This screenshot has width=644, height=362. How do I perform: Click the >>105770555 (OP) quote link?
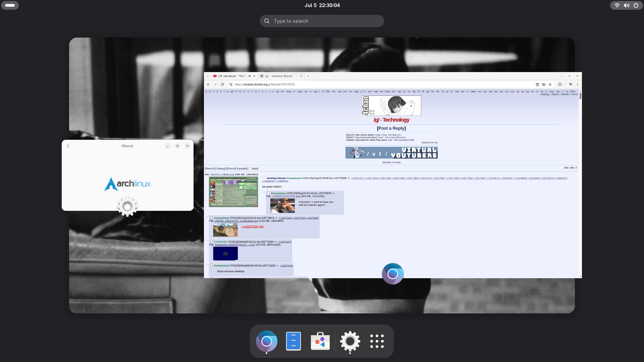[253, 227]
